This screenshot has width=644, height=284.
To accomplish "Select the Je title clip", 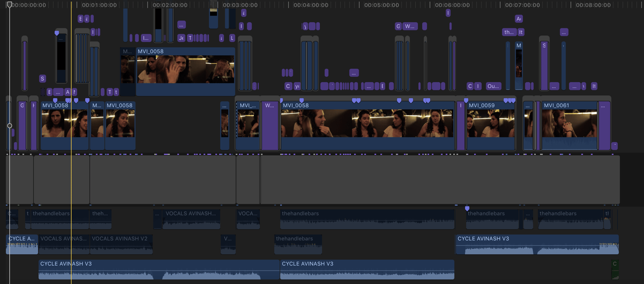I will coord(181,38).
